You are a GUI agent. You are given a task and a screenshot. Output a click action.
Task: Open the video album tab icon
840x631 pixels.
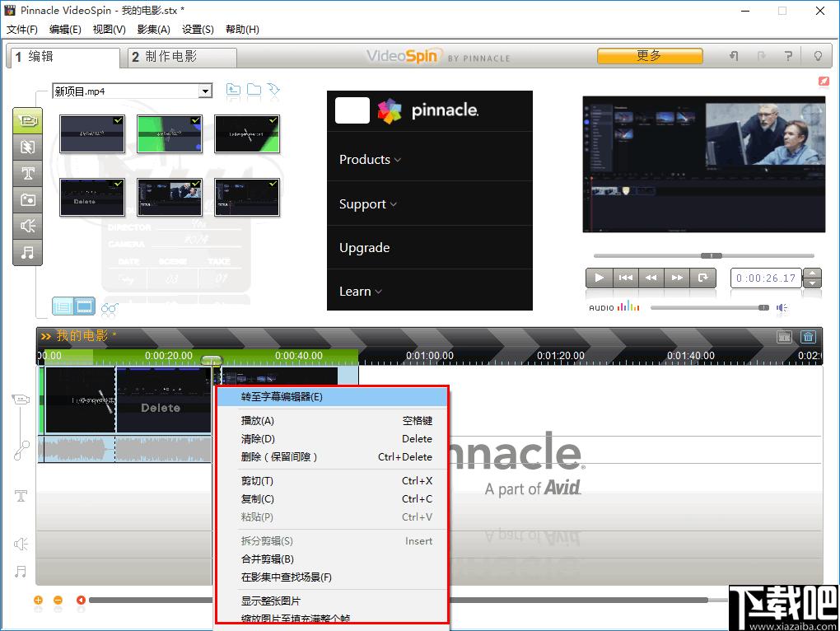[27, 120]
